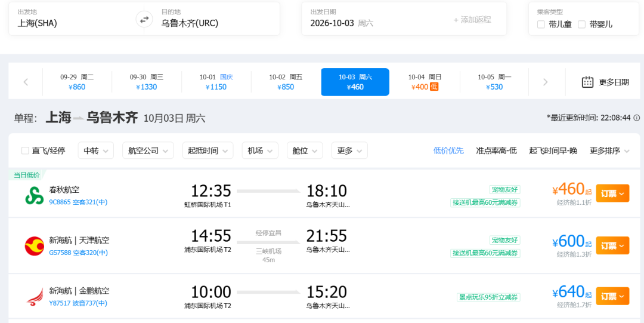Sort by 低价优先

click(x=448, y=151)
